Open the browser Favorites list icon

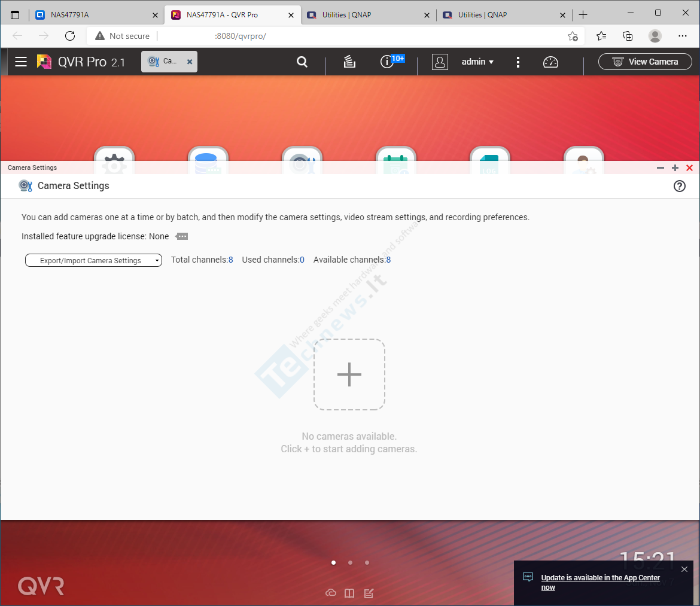(x=601, y=36)
